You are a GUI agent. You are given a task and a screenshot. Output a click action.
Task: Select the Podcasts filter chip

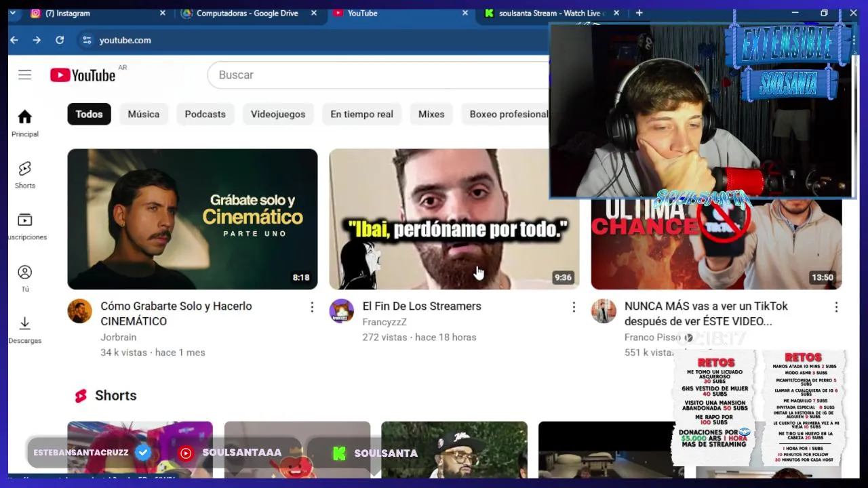coord(205,114)
